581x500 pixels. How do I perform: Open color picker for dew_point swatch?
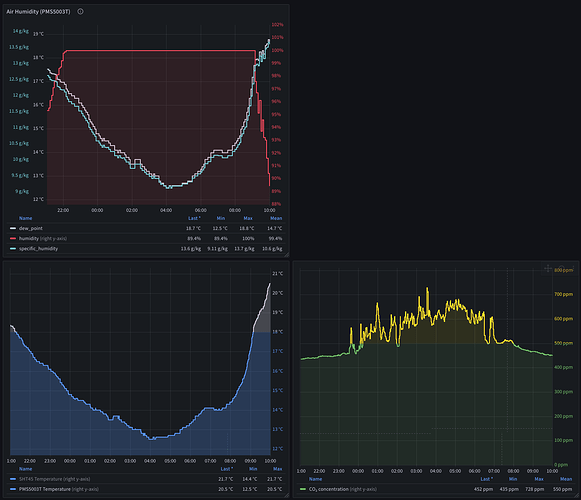13,228
